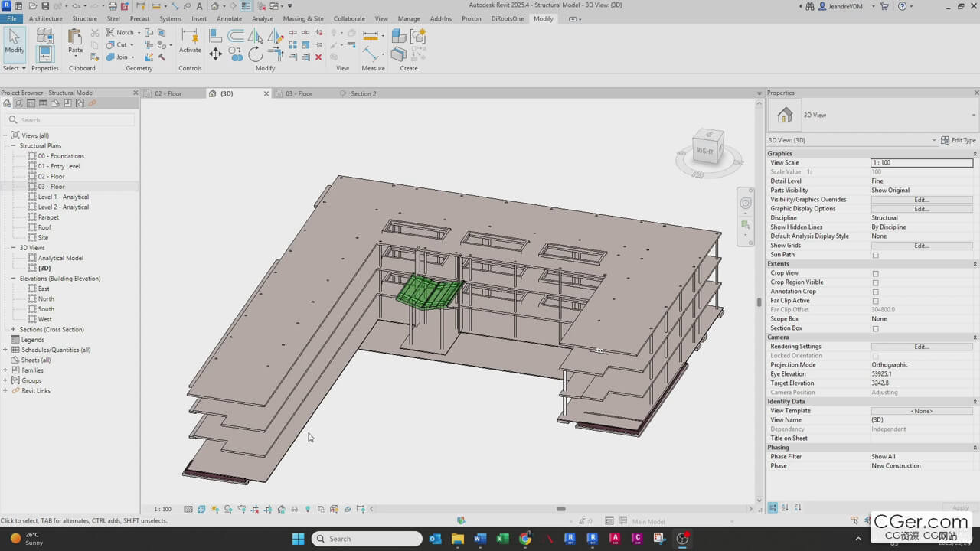The width and height of the screenshot is (980, 551).
Task: Click the View Template None button
Action: point(922,411)
